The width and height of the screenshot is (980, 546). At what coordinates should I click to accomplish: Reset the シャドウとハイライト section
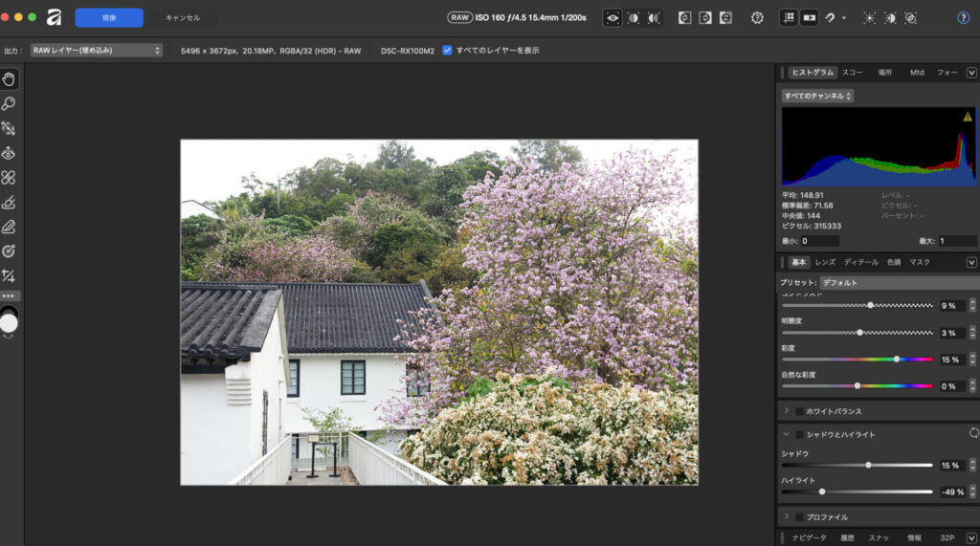(973, 433)
